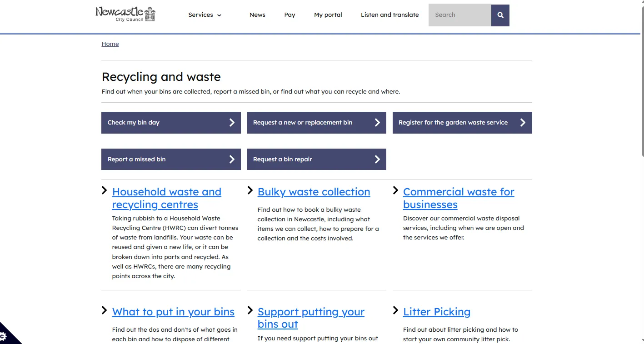The height and width of the screenshot is (344, 644).
Task: Click into the Search input field
Action: (460, 15)
